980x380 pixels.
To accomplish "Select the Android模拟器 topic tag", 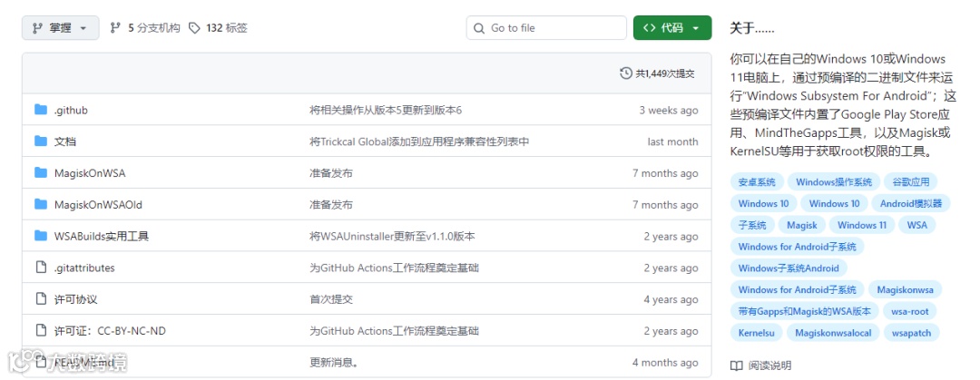I will [x=911, y=203].
